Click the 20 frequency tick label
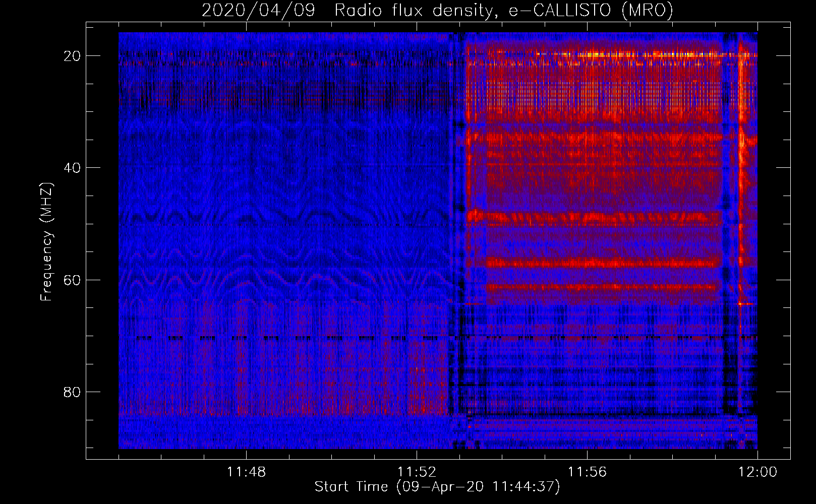This screenshot has height=504, width=816. (73, 56)
